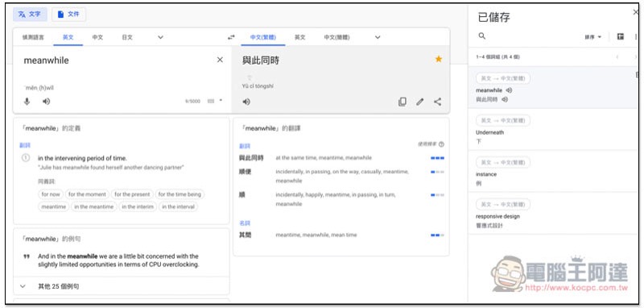Screen dimensions: 644x308
Task: Click language pair chip on instance entry
Action: 503,162
